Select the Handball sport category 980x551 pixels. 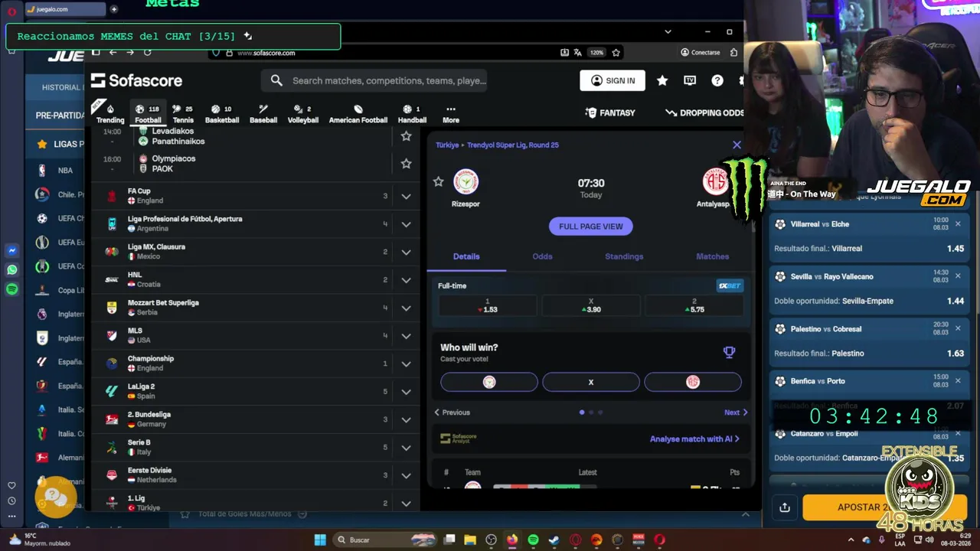(x=412, y=114)
